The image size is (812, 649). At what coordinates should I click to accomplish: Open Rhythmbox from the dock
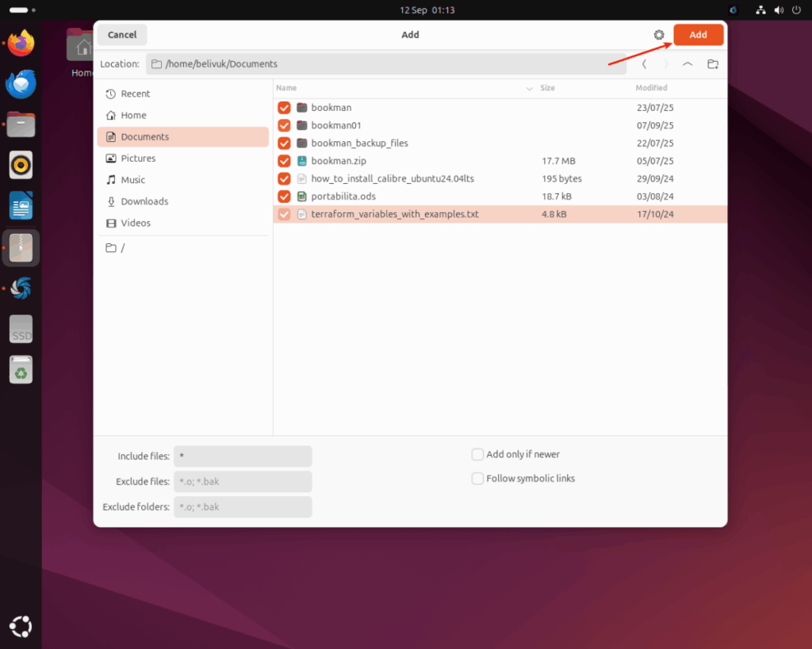(x=21, y=166)
